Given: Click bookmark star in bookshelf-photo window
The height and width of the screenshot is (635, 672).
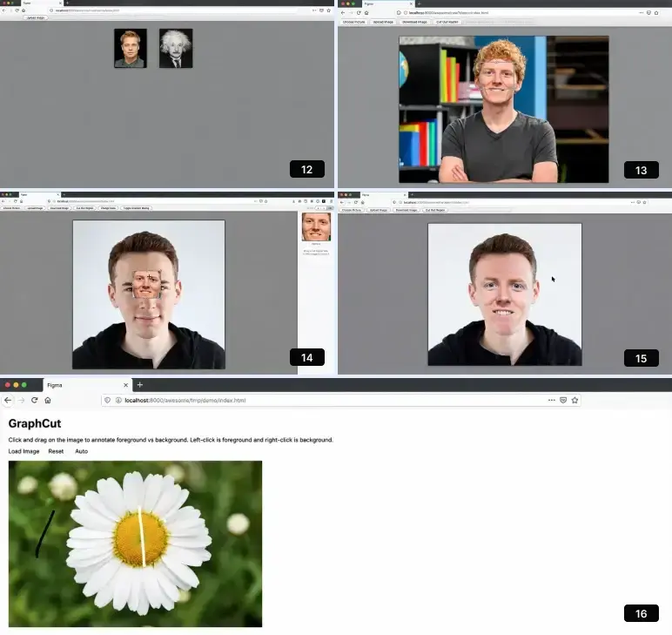Looking at the screenshot, I should tap(656, 13).
